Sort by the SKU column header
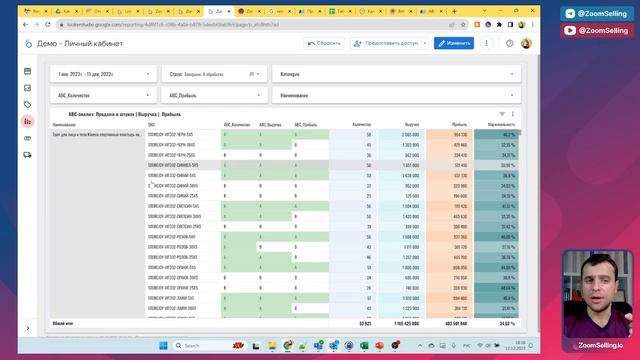The width and height of the screenshot is (640, 360). 151,124
